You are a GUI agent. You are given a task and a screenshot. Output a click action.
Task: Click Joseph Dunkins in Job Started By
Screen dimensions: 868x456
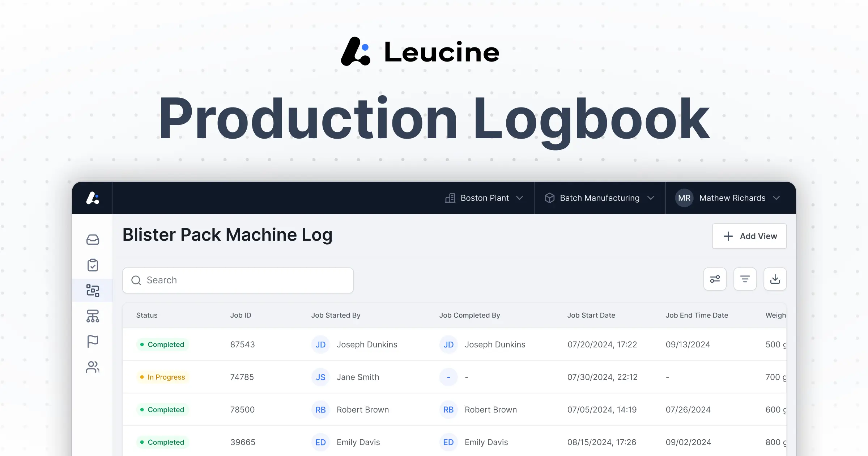point(367,345)
